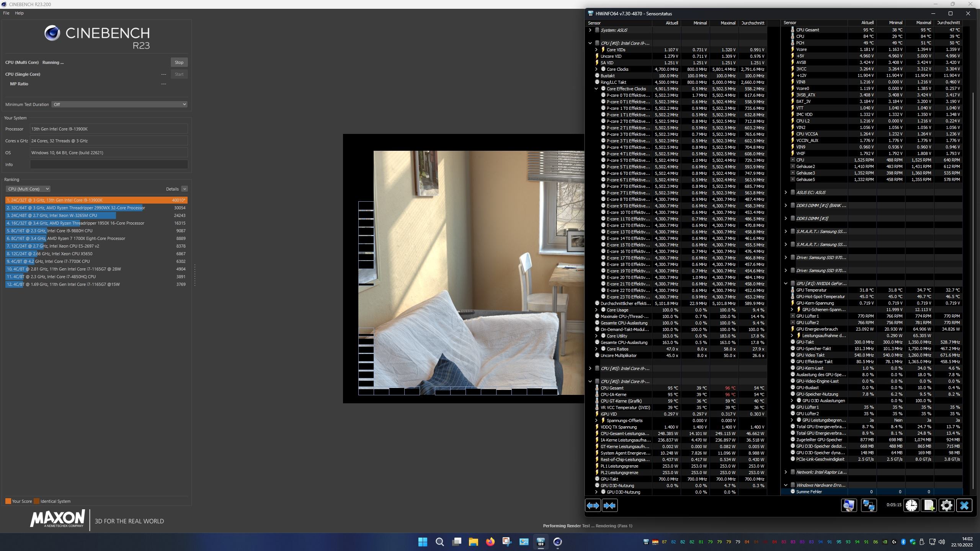980x551 pixels.
Task: Start logging with document-plus icon
Action: tap(929, 505)
